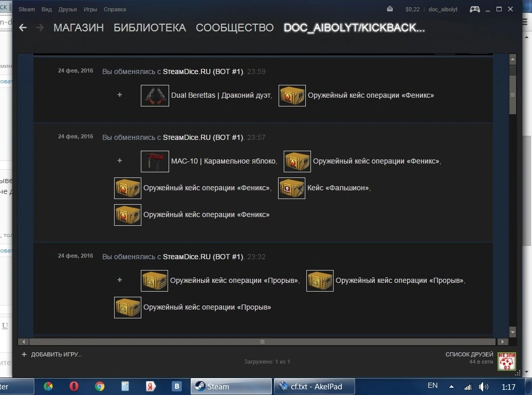Viewport: 532px width, 395px height.
Task: Click the plus icon beside ДОБАВИТЬ ИГРУ
Action: [x=24, y=354]
